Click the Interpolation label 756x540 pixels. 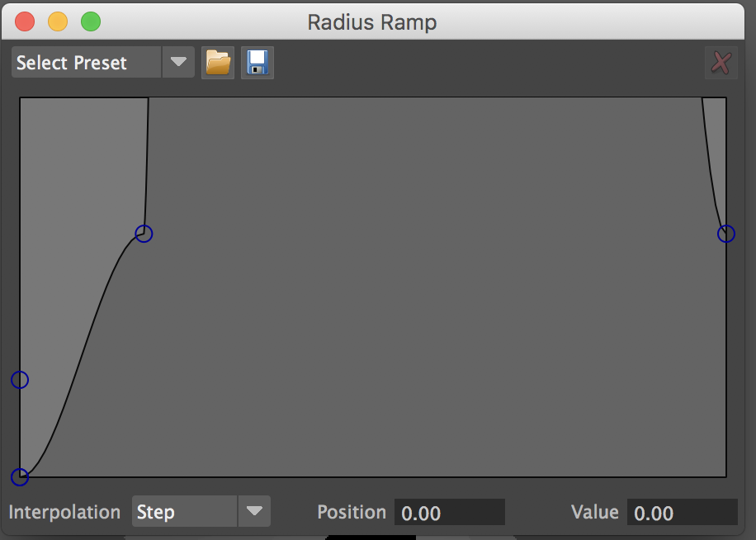tap(64, 512)
